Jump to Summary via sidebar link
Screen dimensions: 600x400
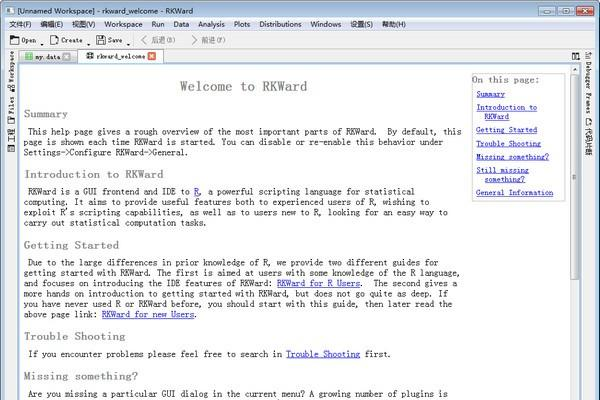491,94
